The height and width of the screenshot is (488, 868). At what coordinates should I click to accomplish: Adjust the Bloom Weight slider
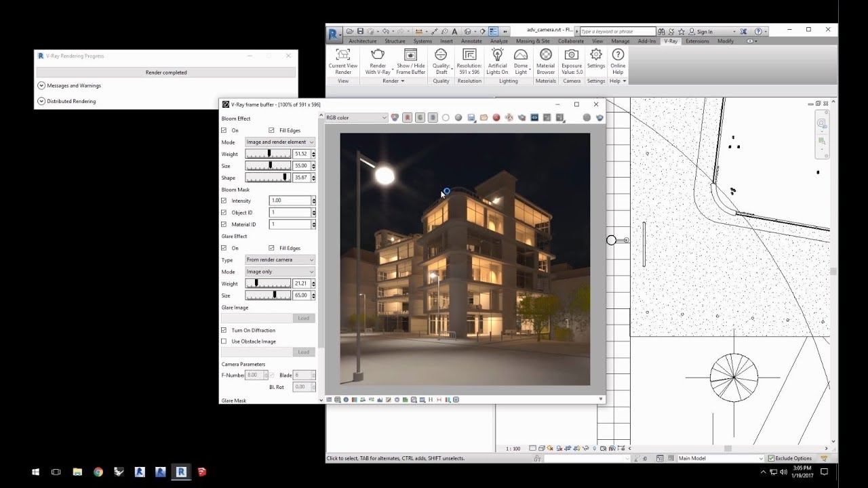(x=268, y=154)
